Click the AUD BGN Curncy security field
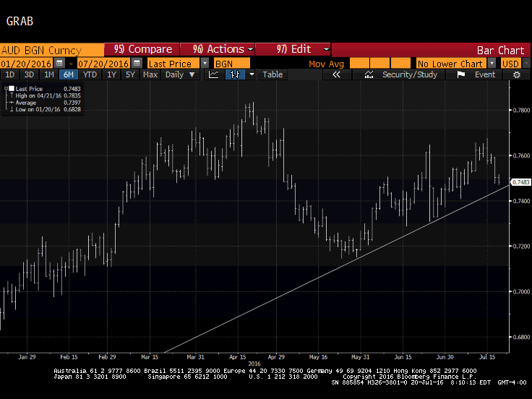 [52, 50]
